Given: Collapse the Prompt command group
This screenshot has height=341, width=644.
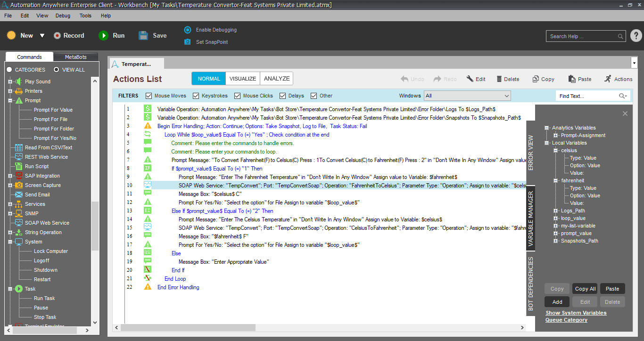Looking at the screenshot, I should 10,100.
